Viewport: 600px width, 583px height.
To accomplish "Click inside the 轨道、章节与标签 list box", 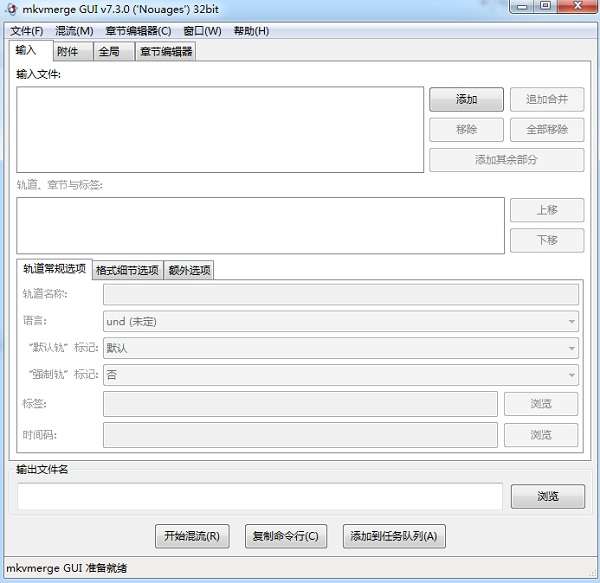I will click(x=260, y=225).
